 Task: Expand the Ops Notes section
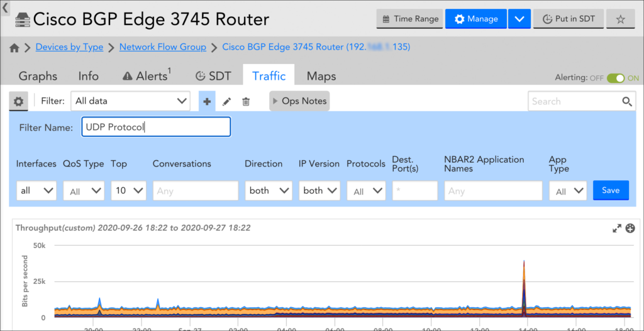point(299,101)
